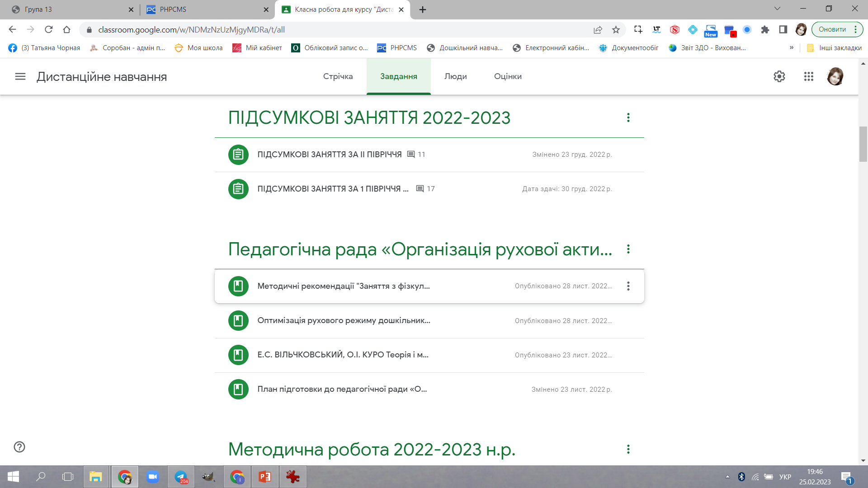Toggle the Chrome side panel button
Screen dimensions: 868x488
783,30
